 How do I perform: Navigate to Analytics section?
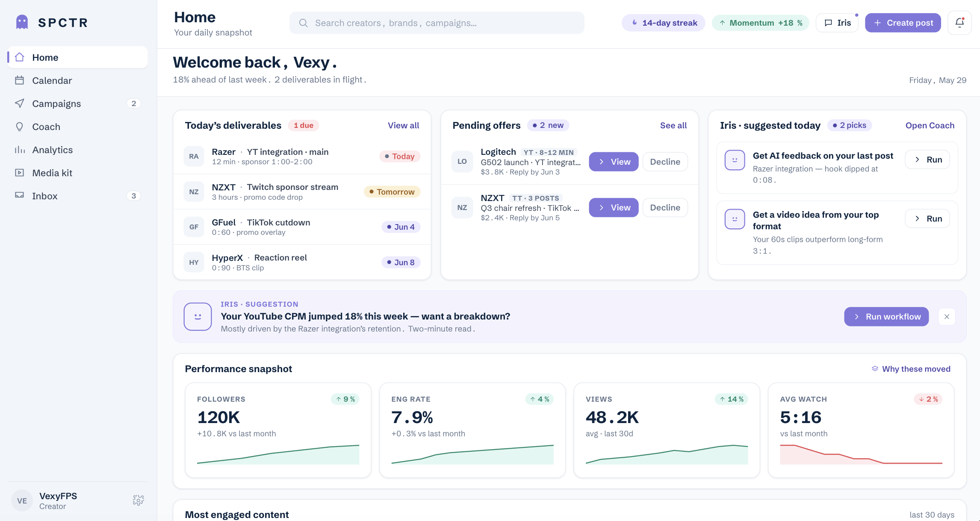77,150
